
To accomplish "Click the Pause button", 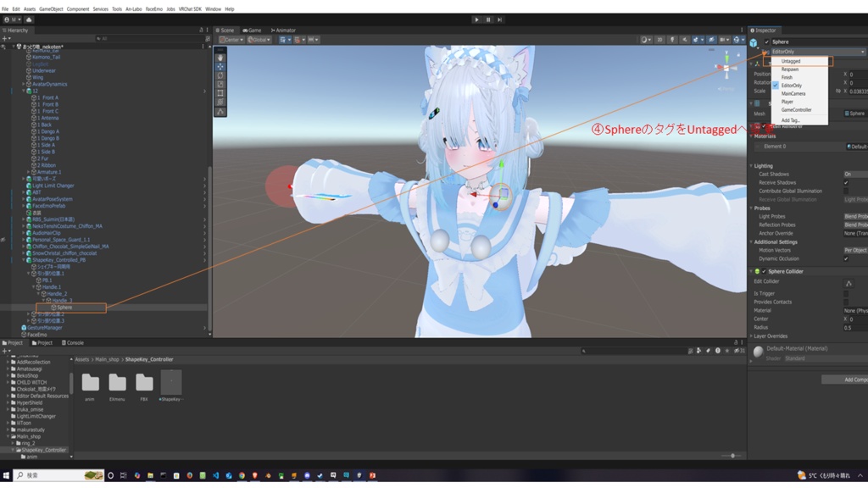I will pos(488,19).
